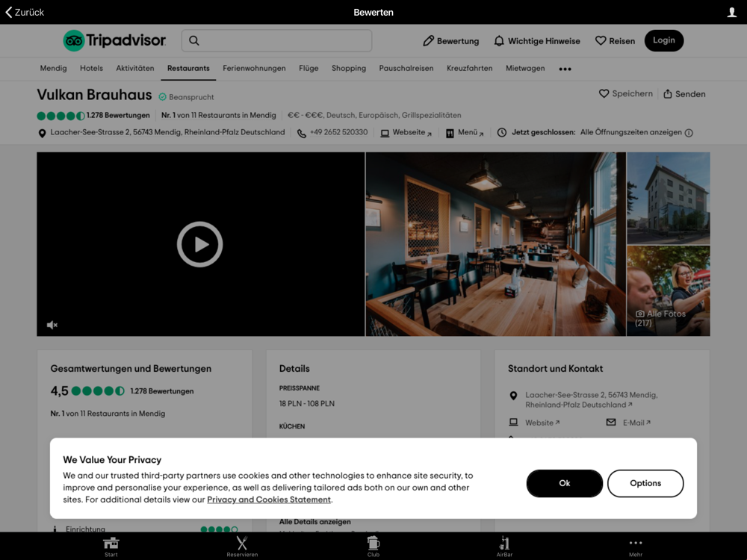The height and width of the screenshot is (560, 747).
Task: Expand more nav categories via three dots
Action: 565,69
